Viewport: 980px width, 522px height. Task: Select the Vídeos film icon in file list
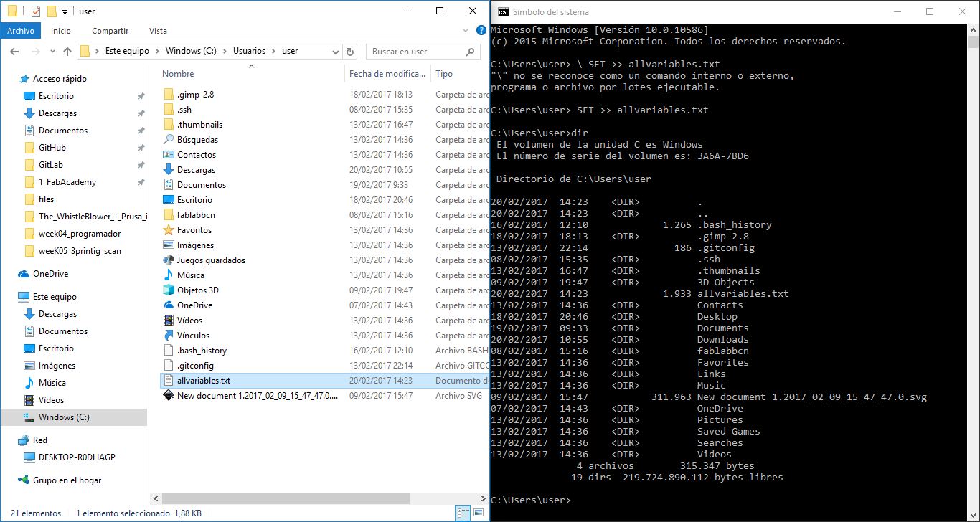coord(169,321)
